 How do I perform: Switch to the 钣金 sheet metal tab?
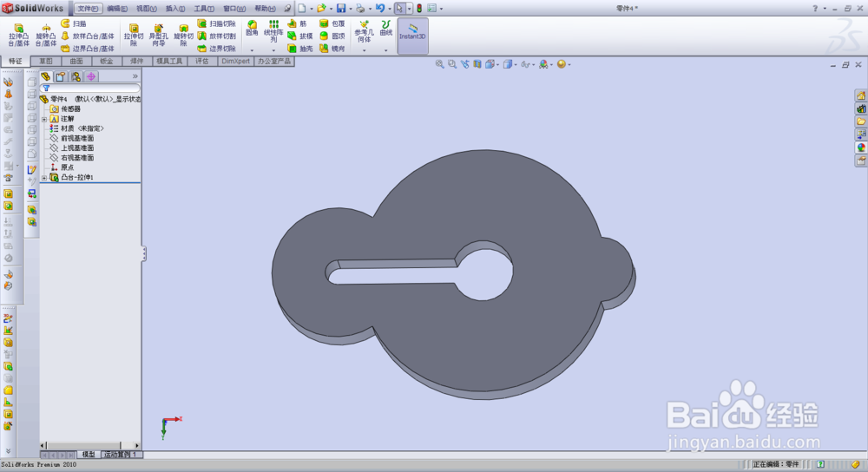pyautogui.click(x=106, y=61)
